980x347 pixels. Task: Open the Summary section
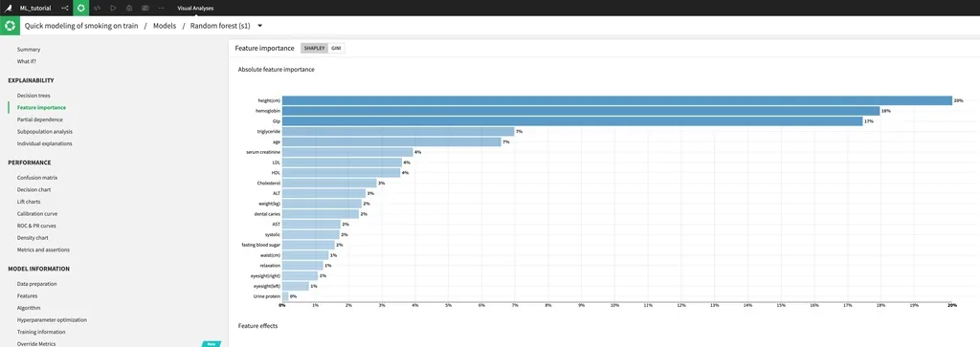click(x=29, y=50)
